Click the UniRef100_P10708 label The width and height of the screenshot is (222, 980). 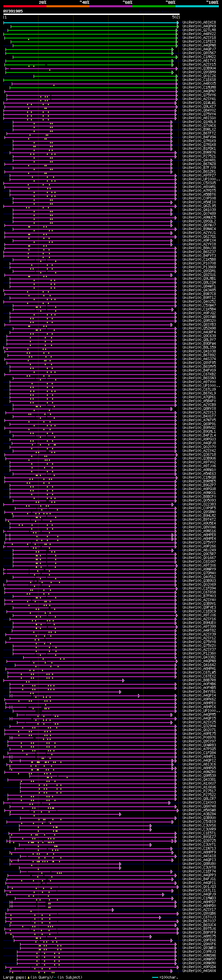[x=199, y=263]
